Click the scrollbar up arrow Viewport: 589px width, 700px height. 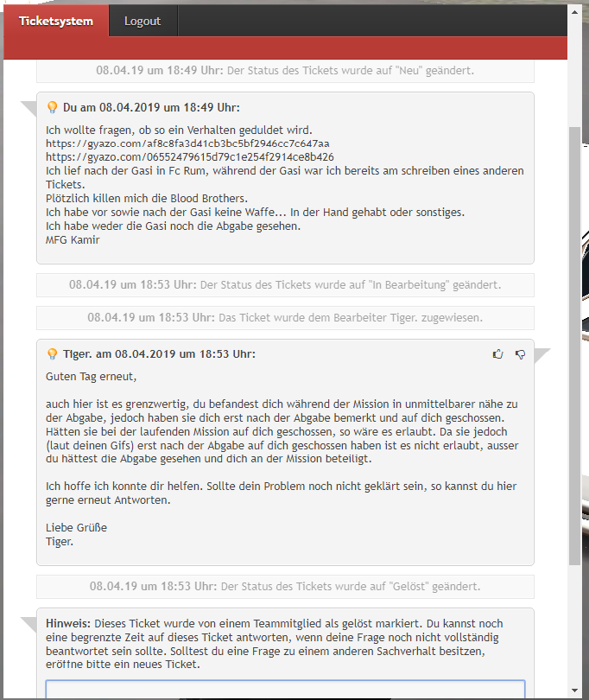click(574, 12)
